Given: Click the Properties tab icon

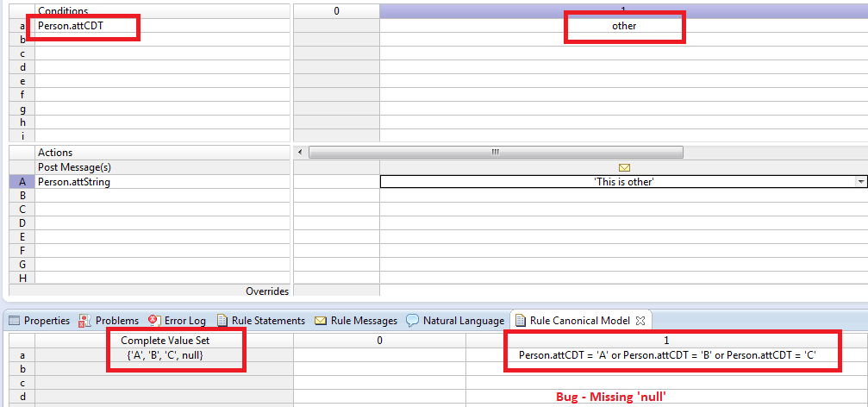Looking at the screenshot, I should (x=15, y=321).
